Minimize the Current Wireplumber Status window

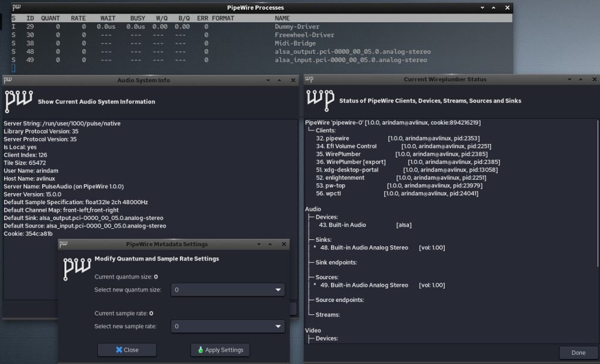click(570, 80)
